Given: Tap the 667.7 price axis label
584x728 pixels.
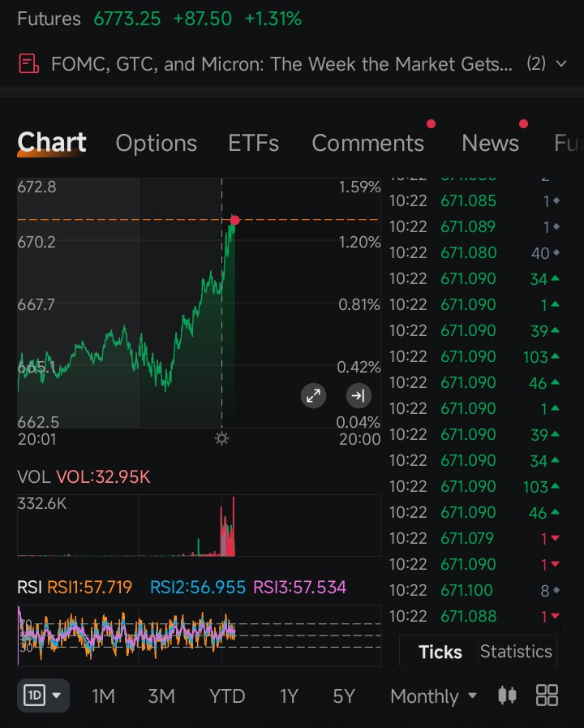Looking at the screenshot, I should pyautogui.click(x=36, y=305).
